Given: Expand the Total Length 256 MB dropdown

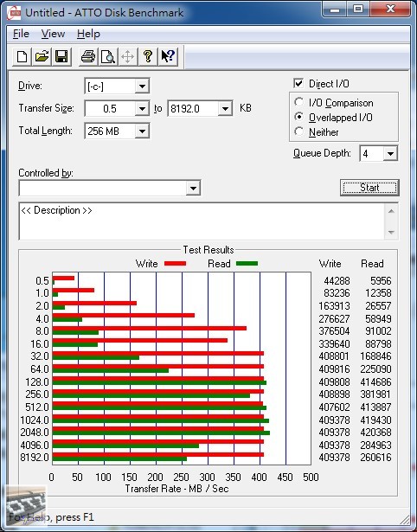Looking at the screenshot, I should [142, 131].
